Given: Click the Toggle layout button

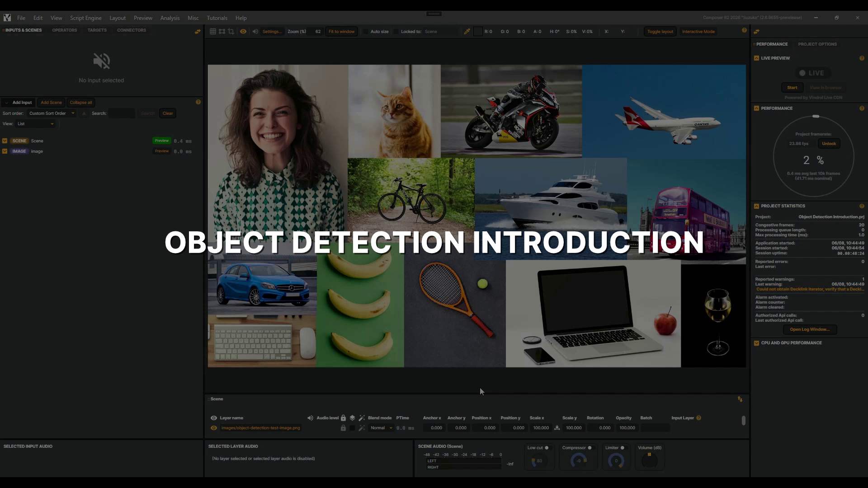Looking at the screenshot, I should point(660,32).
